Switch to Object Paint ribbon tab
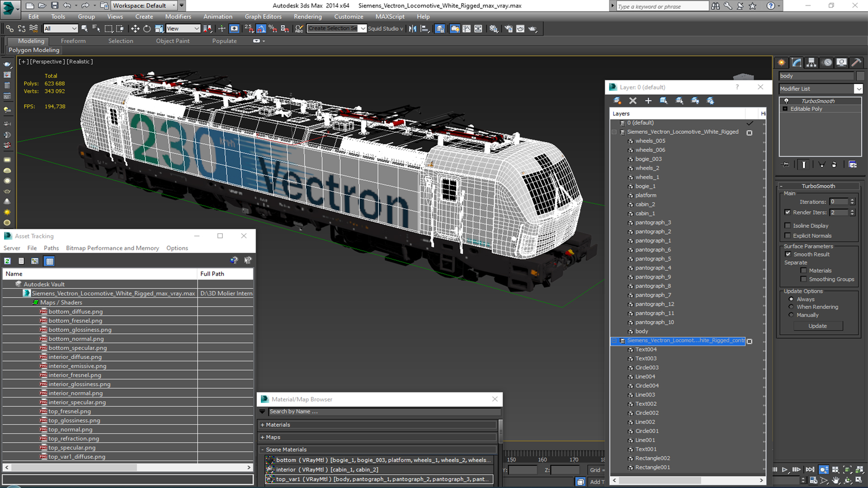 [x=173, y=41]
